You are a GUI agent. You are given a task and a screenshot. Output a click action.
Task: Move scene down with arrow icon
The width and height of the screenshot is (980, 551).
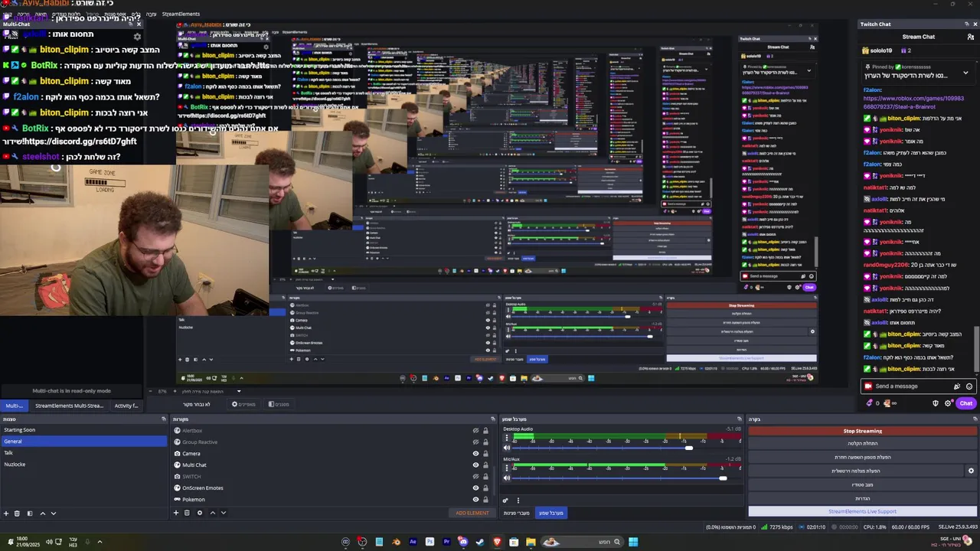click(54, 514)
